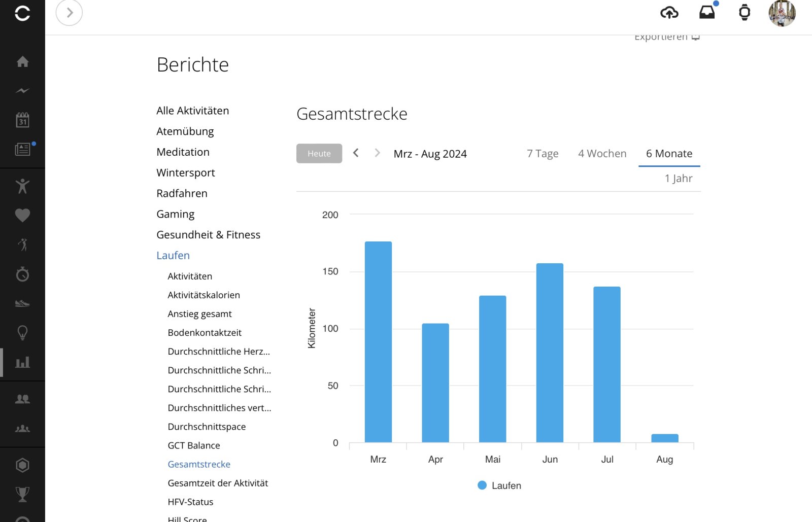
Task: Collapse the Laufen report category
Action: point(173,256)
